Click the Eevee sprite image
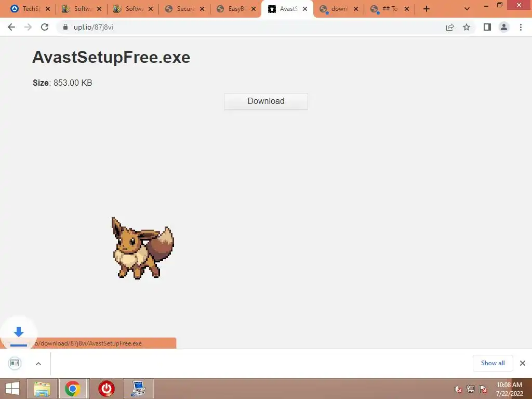The image size is (532, 399). 142,248
